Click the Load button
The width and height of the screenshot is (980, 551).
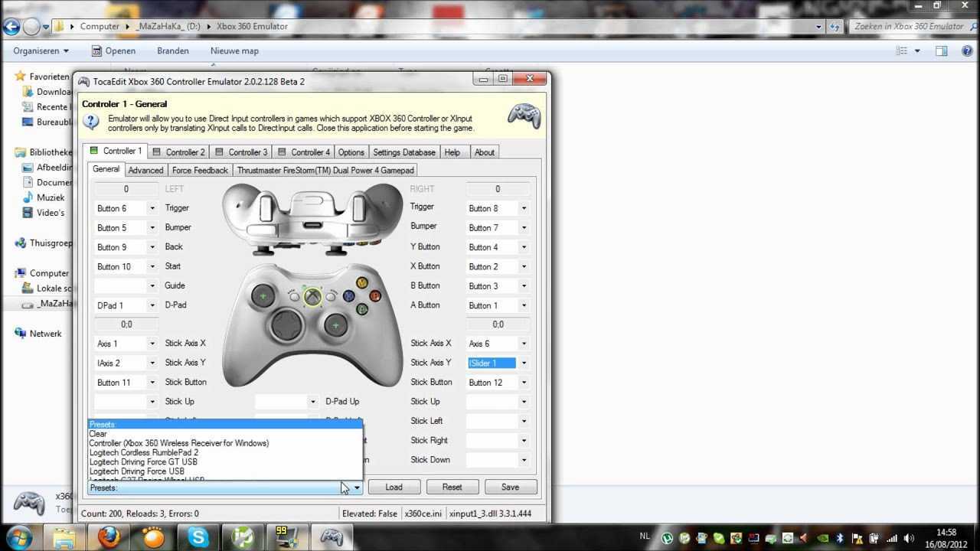click(x=394, y=487)
